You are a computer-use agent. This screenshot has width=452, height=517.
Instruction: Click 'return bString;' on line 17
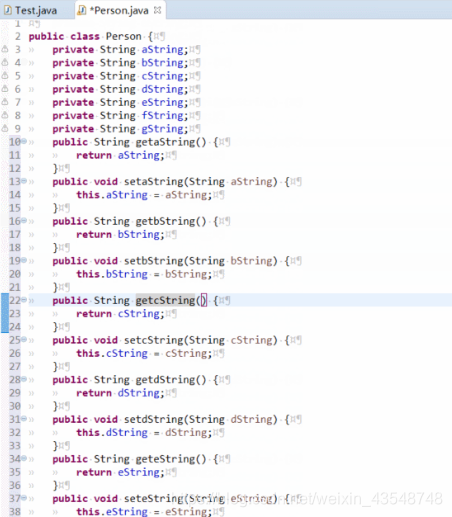[x=120, y=235]
